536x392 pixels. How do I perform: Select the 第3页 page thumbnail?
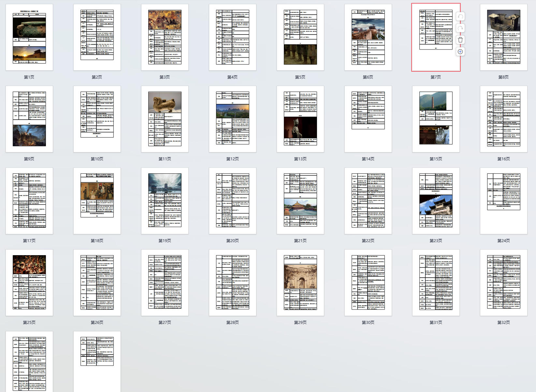coord(165,37)
